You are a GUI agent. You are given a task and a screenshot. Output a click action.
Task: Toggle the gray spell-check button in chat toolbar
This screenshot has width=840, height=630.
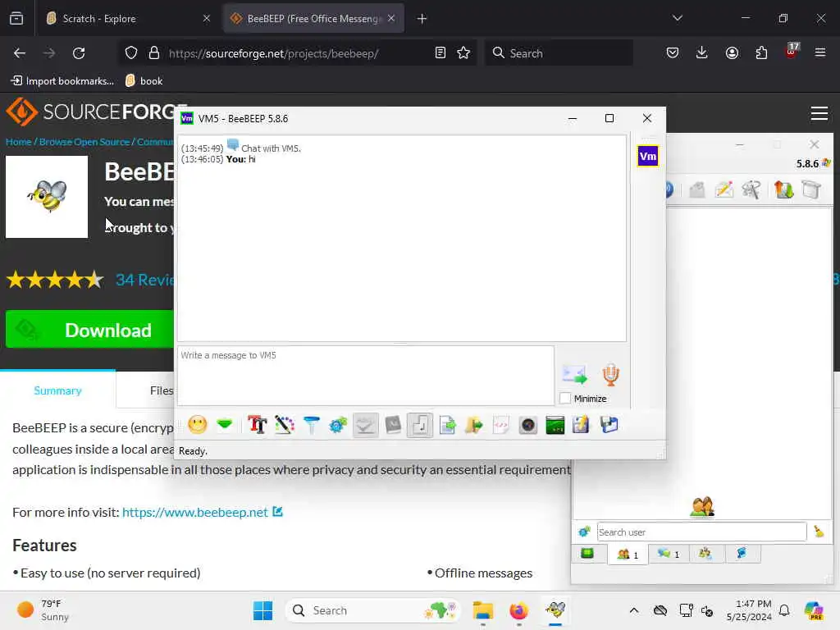[x=365, y=425]
